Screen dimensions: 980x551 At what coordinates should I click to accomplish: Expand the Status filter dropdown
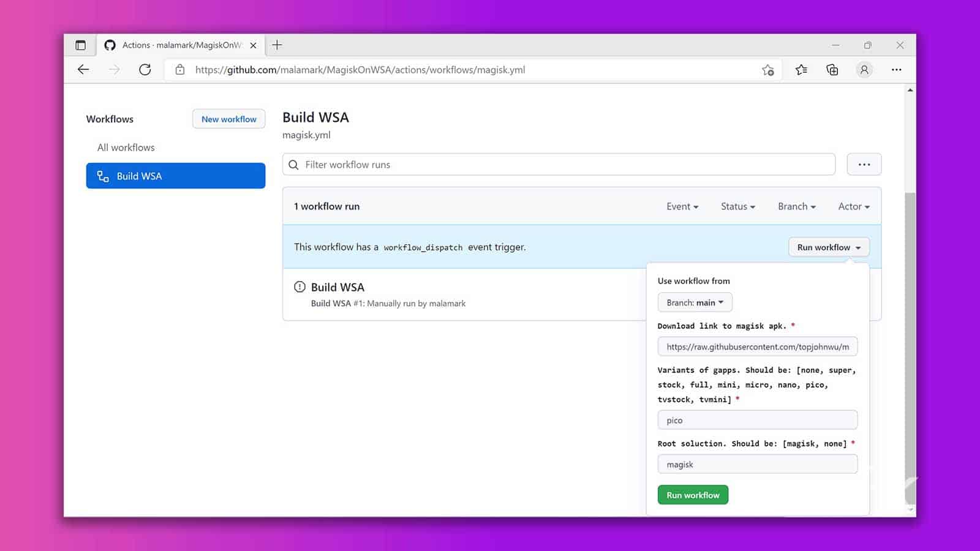click(x=738, y=207)
